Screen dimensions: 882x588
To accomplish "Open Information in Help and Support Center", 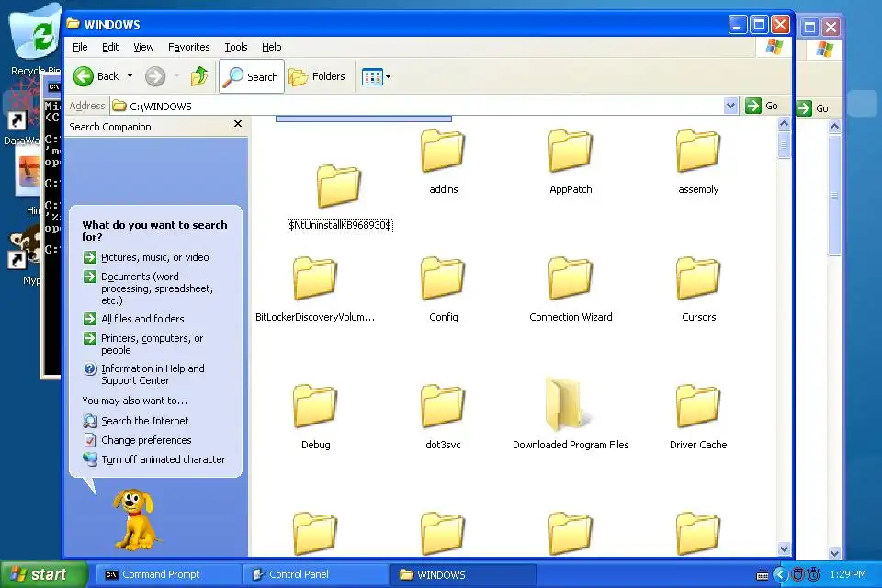I will tap(153, 374).
